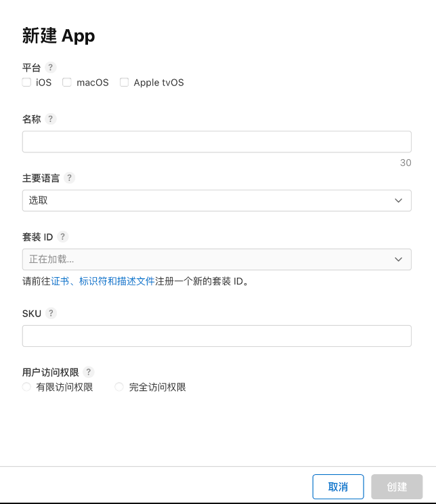
Task: Click the chevron of 正在加载 dropdown
Action: tap(398, 259)
